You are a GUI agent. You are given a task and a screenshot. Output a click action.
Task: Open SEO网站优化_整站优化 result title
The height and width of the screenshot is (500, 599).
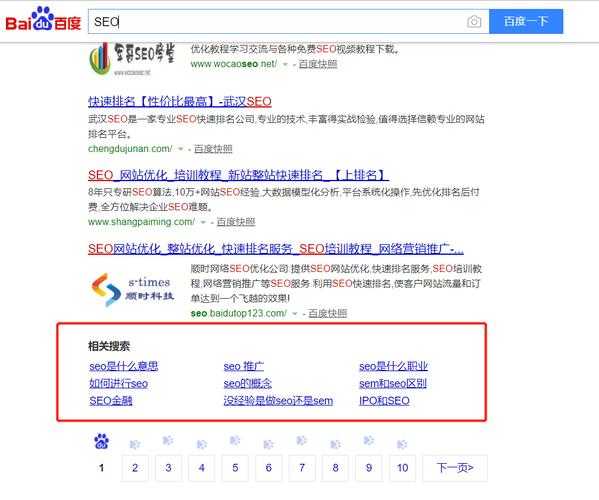(276, 249)
